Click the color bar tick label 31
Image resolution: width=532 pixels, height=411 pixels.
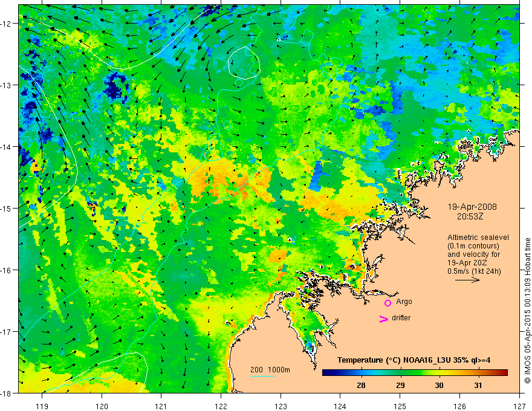pos(478,385)
